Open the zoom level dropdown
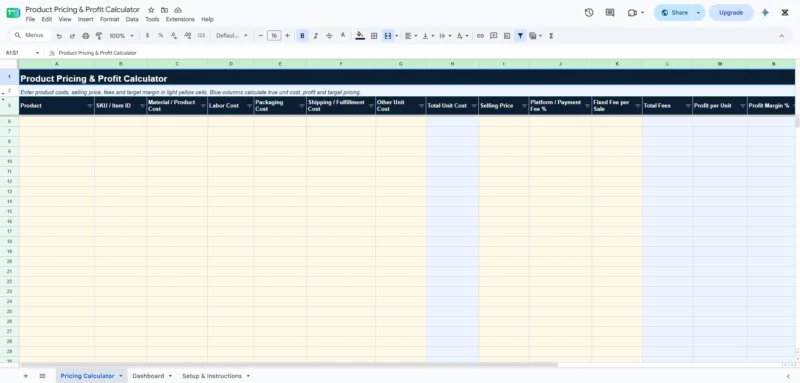Viewport: 800px width, 383px height. tap(121, 36)
